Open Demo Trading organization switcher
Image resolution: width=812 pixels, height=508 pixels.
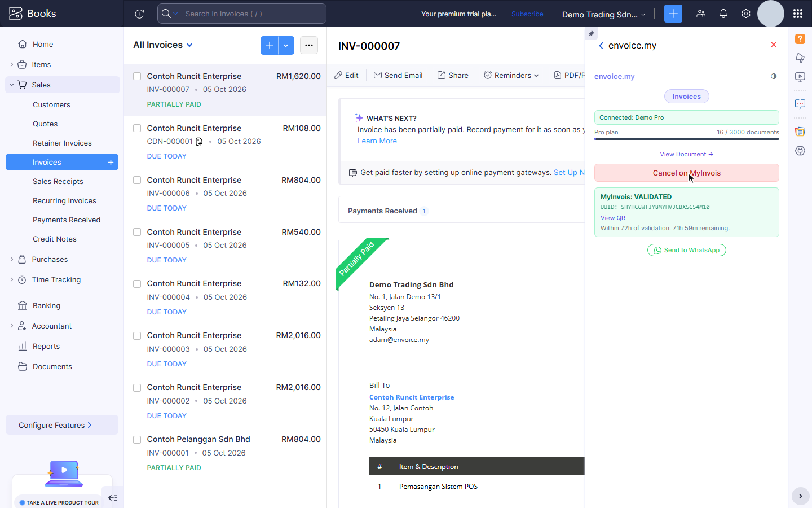(x=604, y=14)
